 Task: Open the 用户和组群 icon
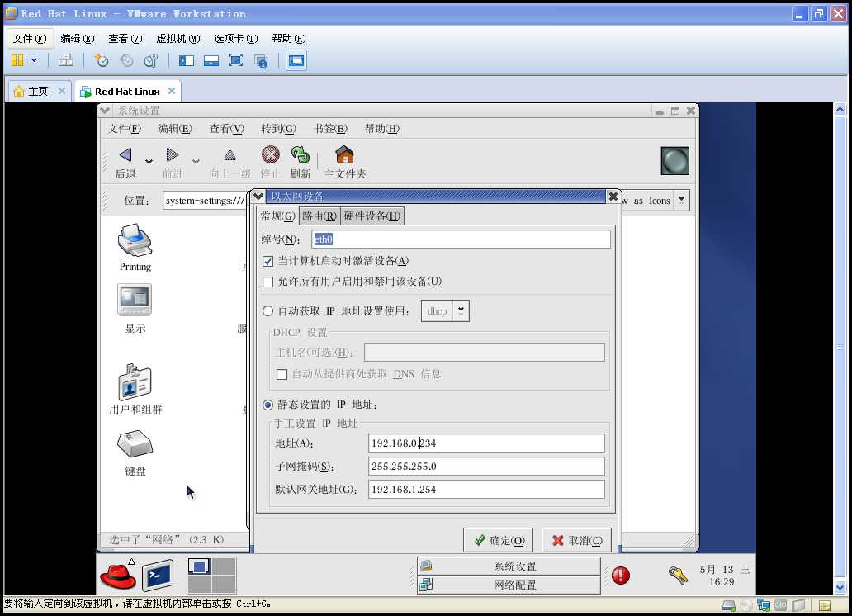[x=135, y=381]
